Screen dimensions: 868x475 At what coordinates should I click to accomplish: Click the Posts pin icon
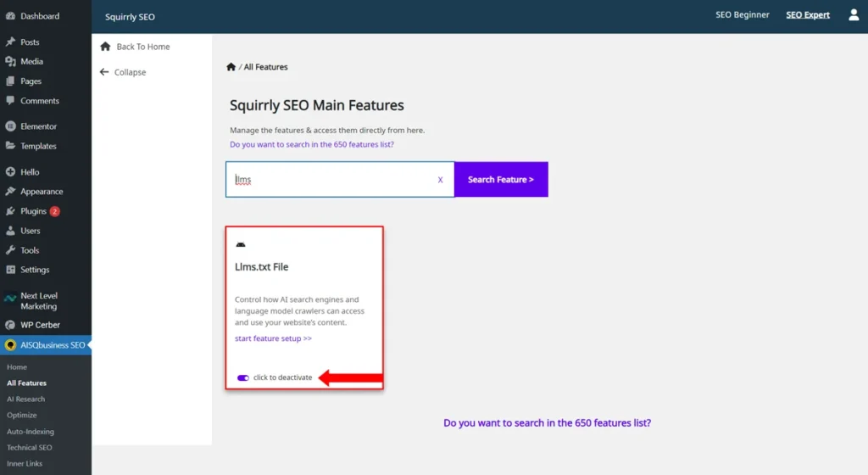10,42
